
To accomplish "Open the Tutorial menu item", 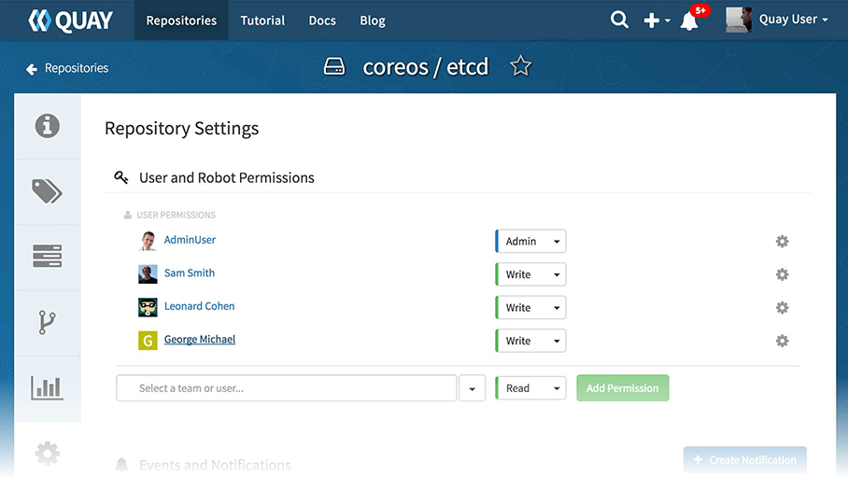I will [262, 21].
